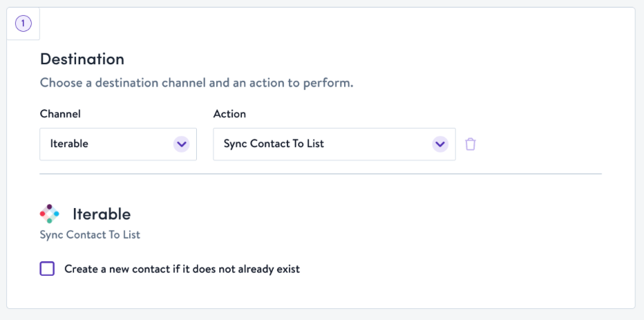This screenshot has width=644, height=320.
Task: Click the 'Choose a destination channel' description
Action: (x=197, y=83)
